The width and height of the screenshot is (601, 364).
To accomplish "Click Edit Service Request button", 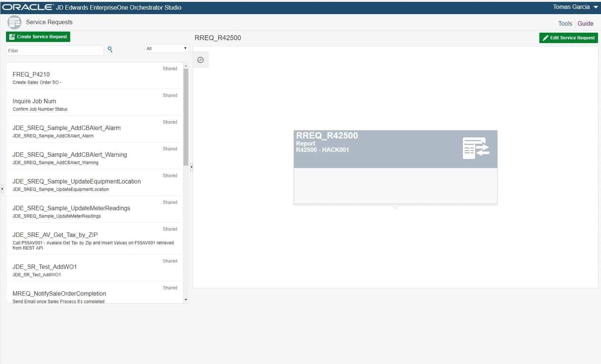I will point(569,38).
